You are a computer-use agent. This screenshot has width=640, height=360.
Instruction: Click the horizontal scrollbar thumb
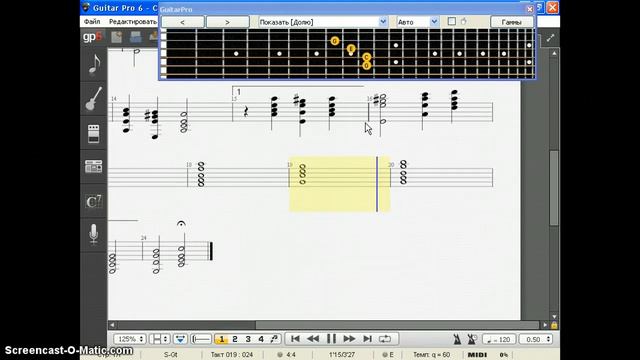click(397, 325)
